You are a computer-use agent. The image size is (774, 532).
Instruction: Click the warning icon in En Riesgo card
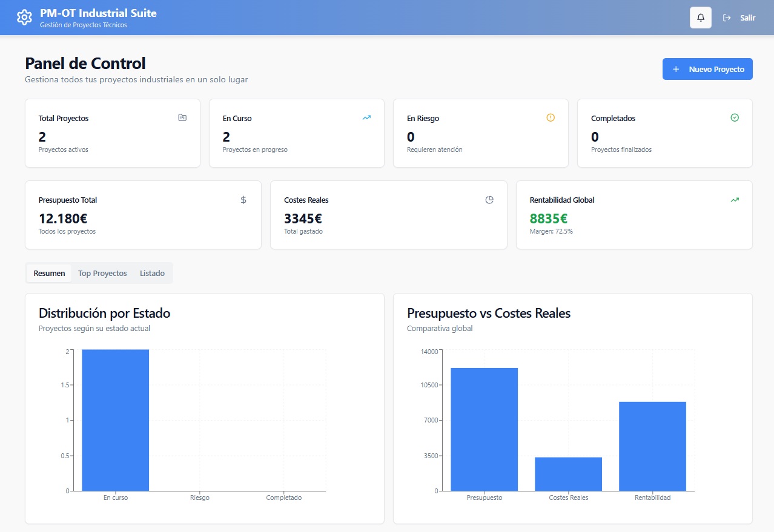point(551,117)
